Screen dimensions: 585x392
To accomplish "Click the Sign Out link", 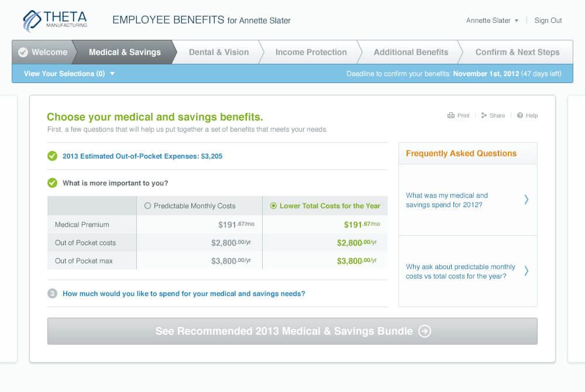I will (x=548, y=20).
